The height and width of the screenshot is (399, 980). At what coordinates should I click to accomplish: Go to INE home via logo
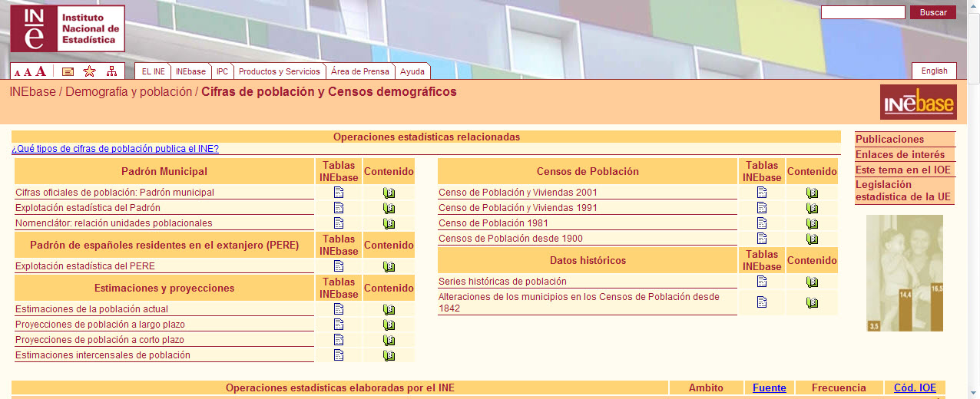click(x=68, y=28)
